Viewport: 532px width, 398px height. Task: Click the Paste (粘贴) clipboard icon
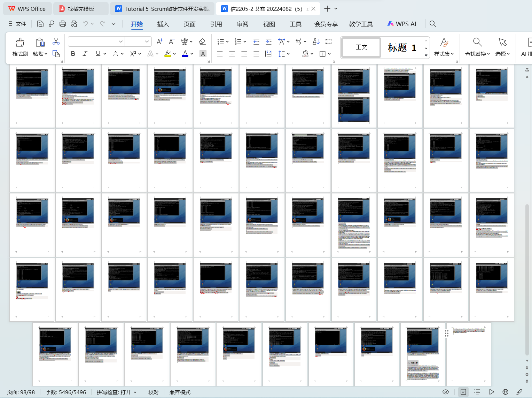(x=40, y=43)
